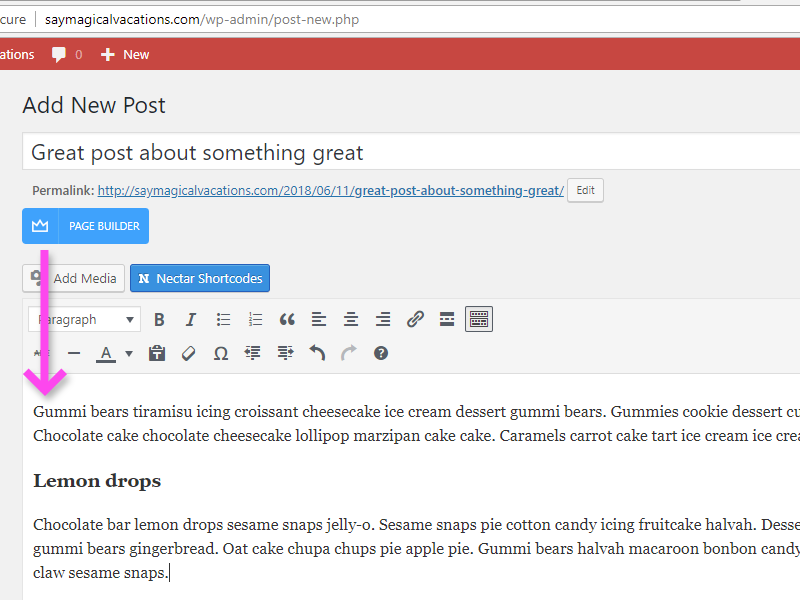Viewport: 800px width, 600px height.
Task: Insert Read More tag
Action: tap(447, 319)
